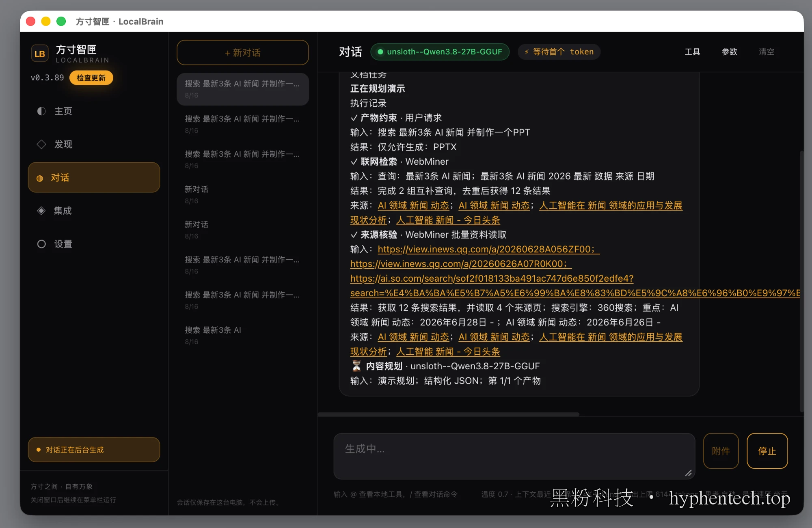Click 清空 to clear the conversation
The image size is (812, 528).
point(767,52)
